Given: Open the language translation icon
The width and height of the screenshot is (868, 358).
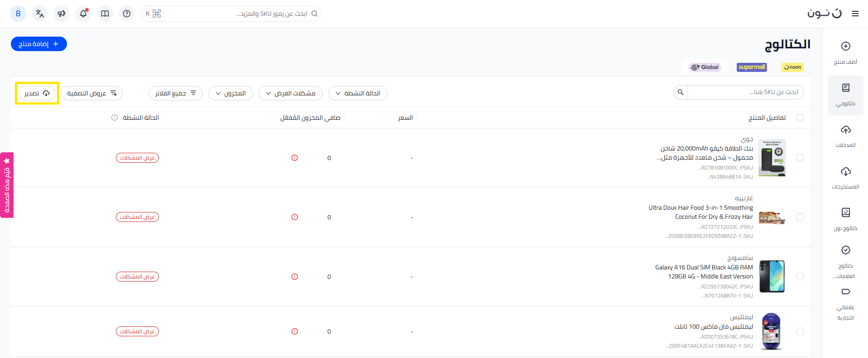Looking at the screenshot, I should [40, 14].
